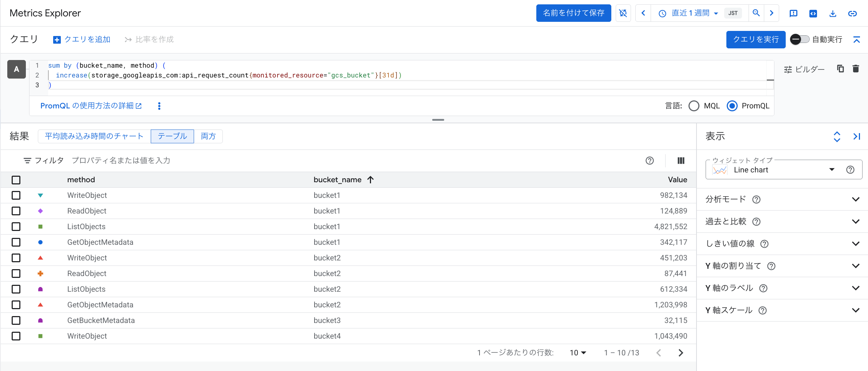Click help icon next to 分析モード
Screen dimensions: 868x371
756,199
